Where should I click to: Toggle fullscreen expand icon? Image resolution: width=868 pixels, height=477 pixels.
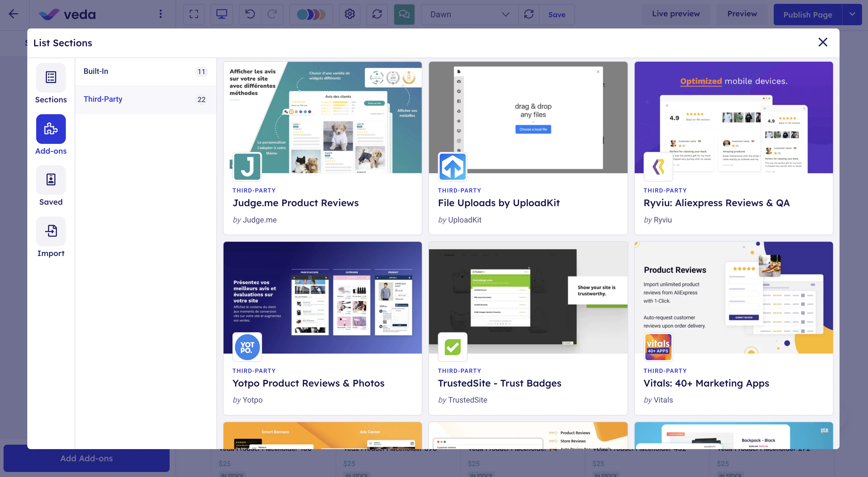194,14
